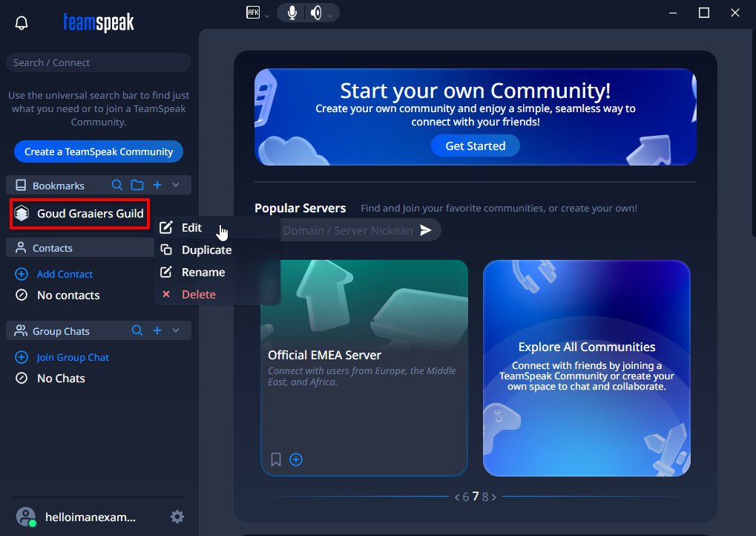Open the AFK dropdown arrow
Screen dimensions: 756x536
point(266,16)
